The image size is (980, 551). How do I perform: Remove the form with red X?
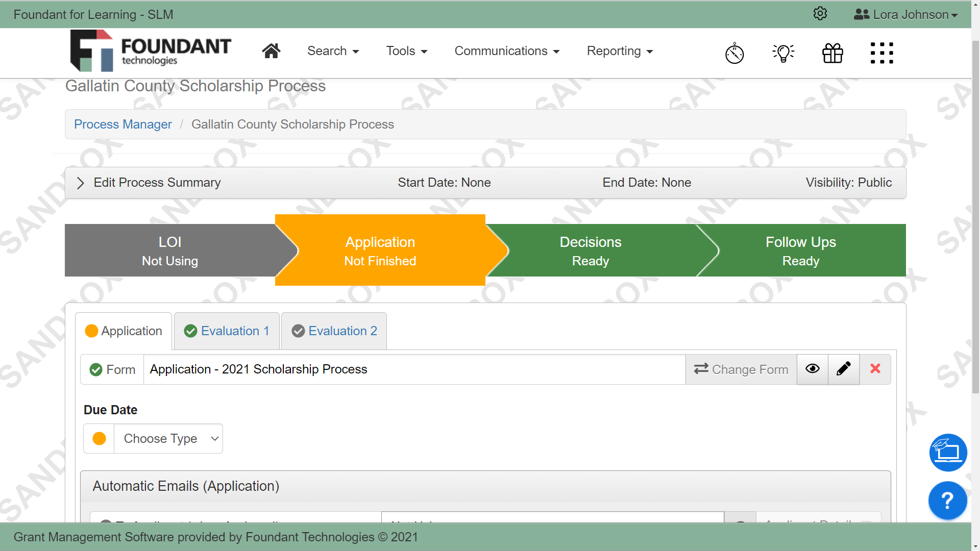click(x=875, y=369)
